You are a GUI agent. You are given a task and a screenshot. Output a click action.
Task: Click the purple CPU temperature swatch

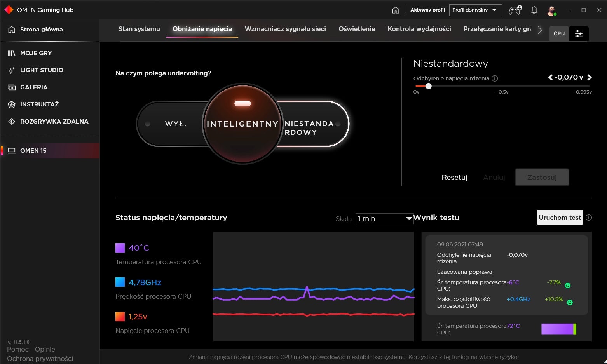(120, 248)
